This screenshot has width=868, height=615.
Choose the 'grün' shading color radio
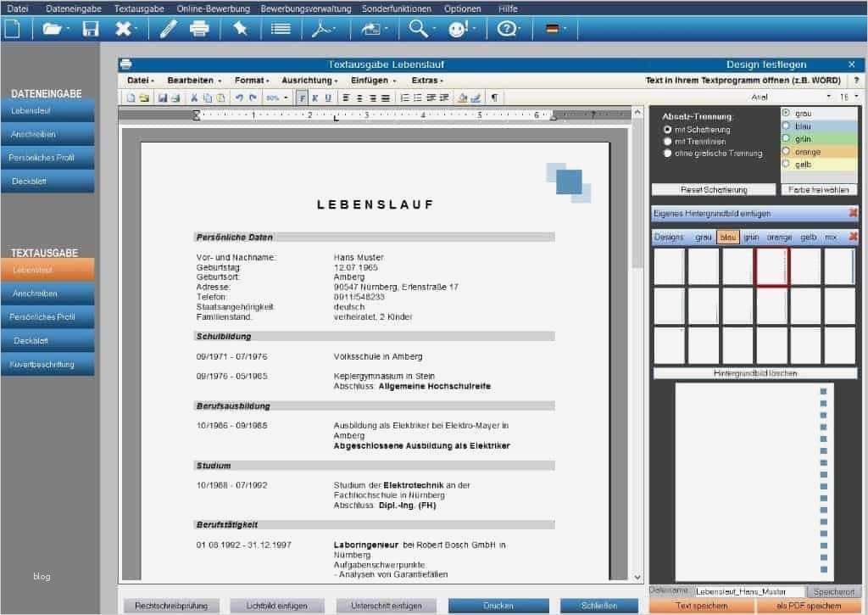(786, 138)
